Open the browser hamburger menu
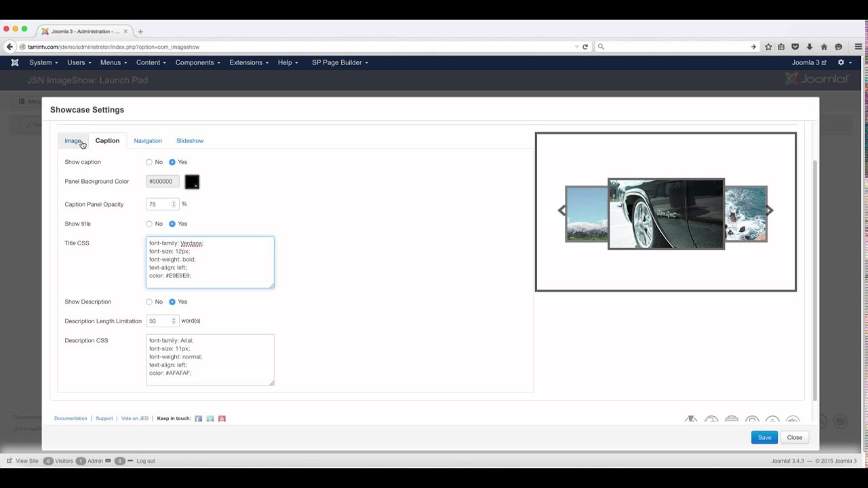The height and width of the screenshot is (488, 868). pos(859,47)
